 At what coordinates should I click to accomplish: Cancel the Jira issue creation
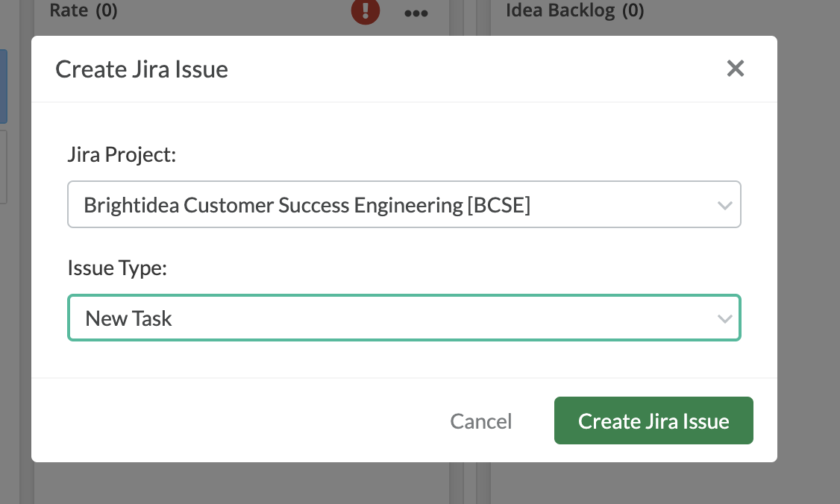pos(480,421)
